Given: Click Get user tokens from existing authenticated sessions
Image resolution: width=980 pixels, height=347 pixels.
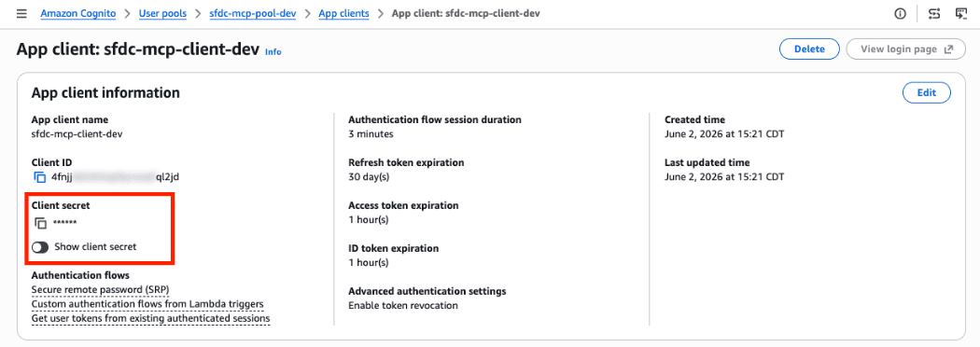Looking at the screenshot, I should pyautogui.click(x=150, y=319).
